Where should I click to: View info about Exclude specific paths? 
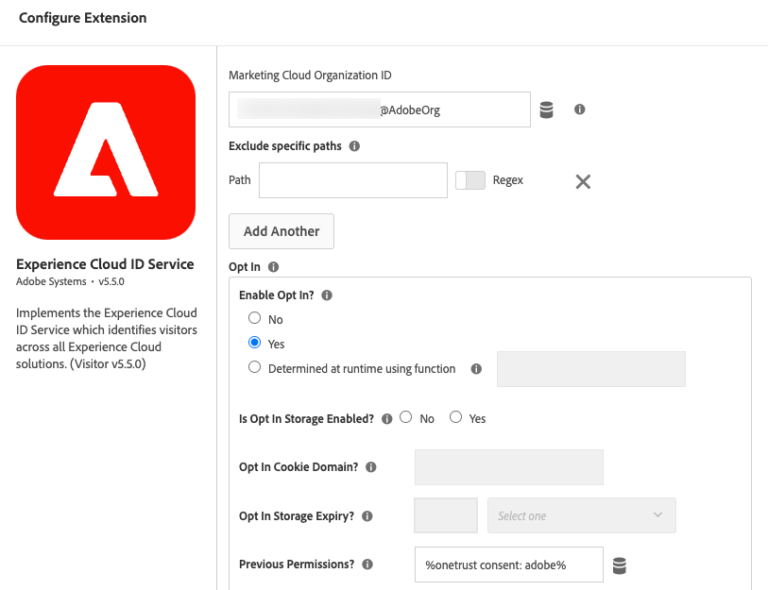coord(355,146)
